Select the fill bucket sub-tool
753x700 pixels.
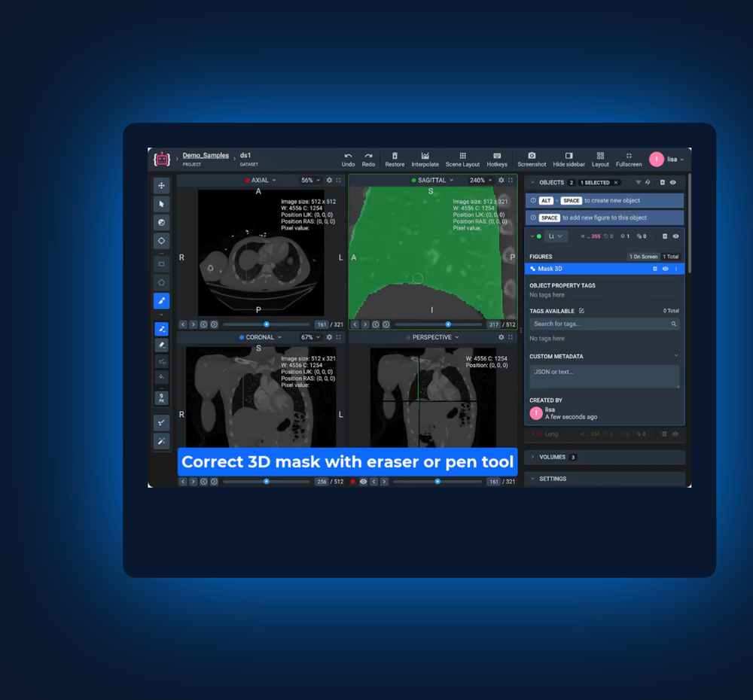(x=162, y=376)
